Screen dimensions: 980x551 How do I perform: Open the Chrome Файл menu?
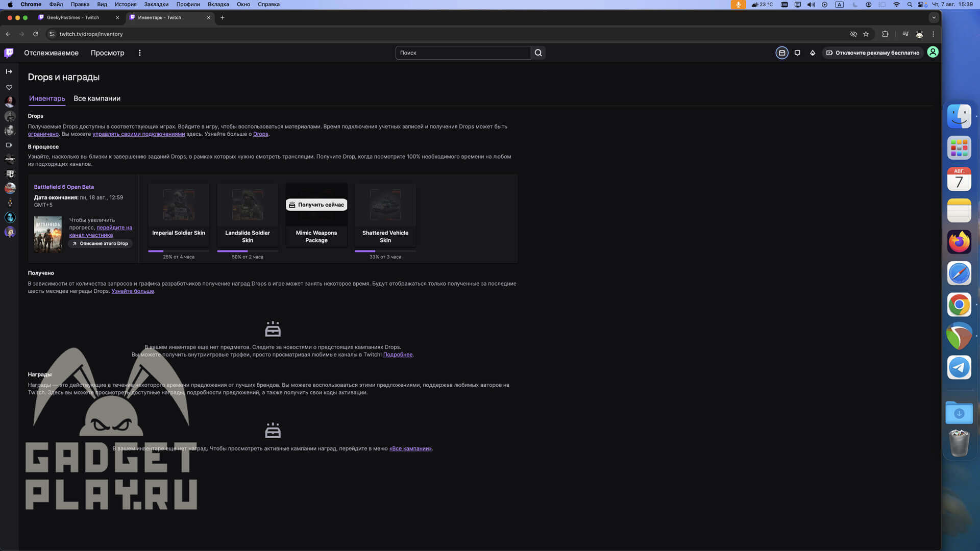click(56, 4)
